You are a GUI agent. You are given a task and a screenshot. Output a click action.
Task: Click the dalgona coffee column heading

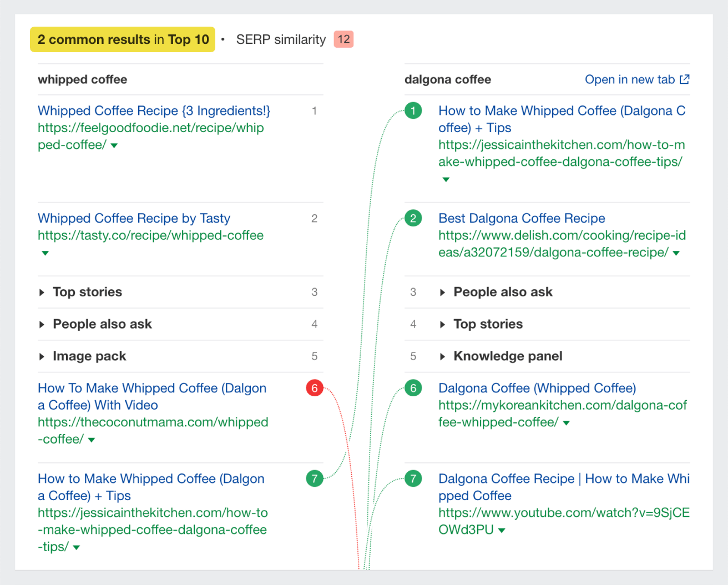pos(448,79)
